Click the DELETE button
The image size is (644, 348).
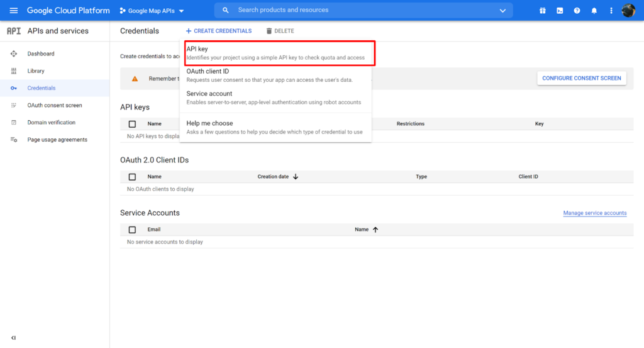280,31
